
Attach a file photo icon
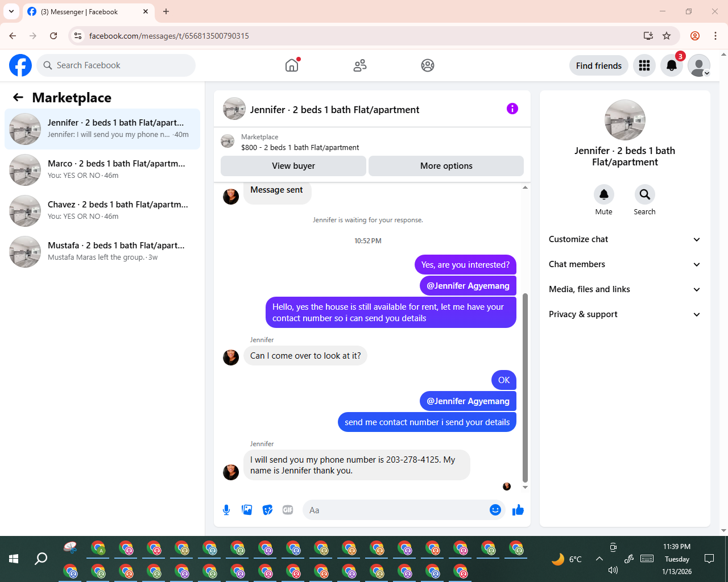click(x=247, y=510)
